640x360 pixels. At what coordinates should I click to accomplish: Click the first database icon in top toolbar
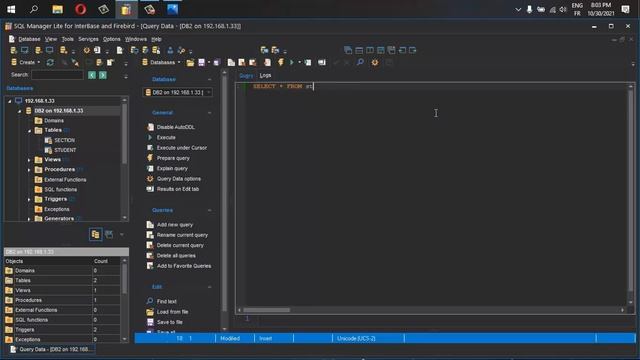click(13, 50)
